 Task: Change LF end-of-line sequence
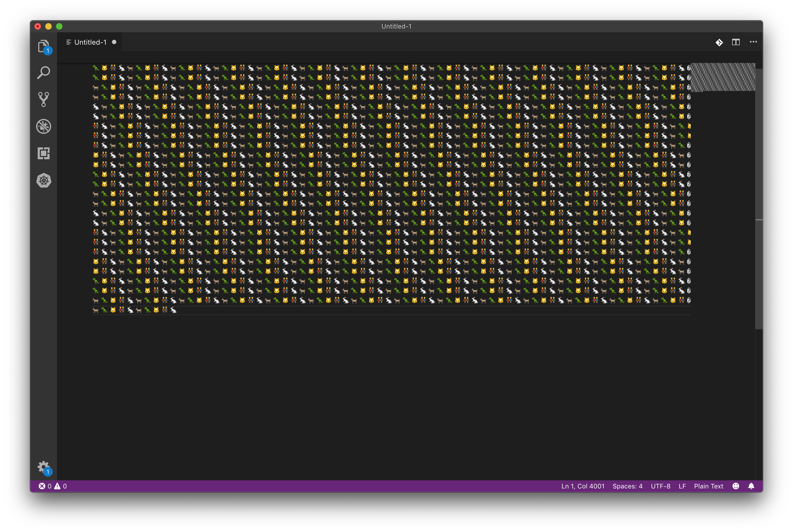click(x=682, y=486)
